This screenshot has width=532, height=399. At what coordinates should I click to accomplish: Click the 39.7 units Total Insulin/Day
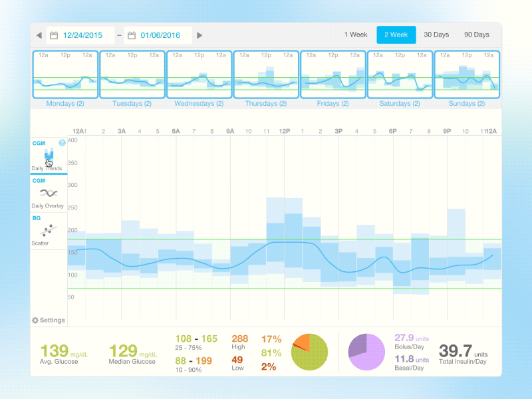point(463,351)
